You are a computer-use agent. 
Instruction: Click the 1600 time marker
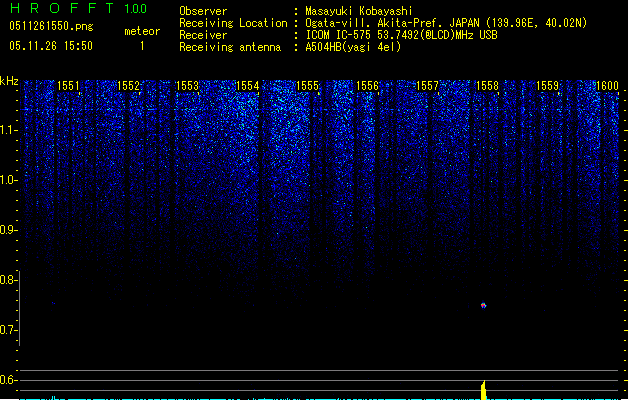(x=607, y=86)
